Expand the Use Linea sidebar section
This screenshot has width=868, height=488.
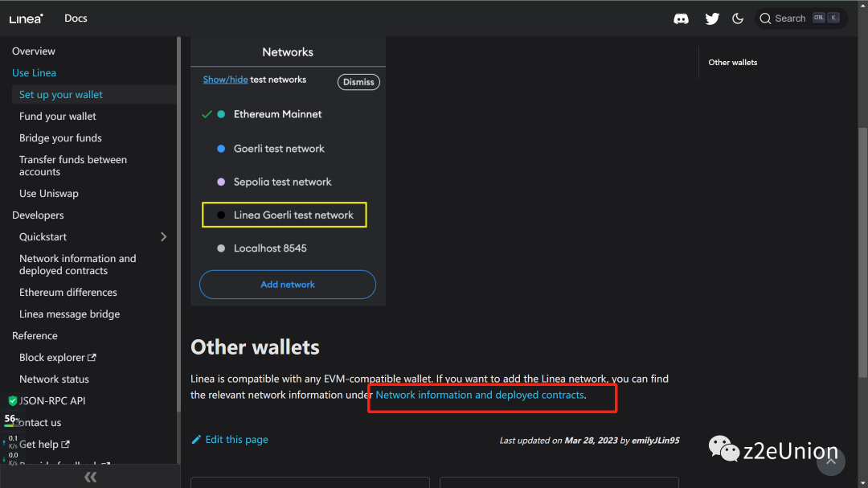tap(34, 73)
